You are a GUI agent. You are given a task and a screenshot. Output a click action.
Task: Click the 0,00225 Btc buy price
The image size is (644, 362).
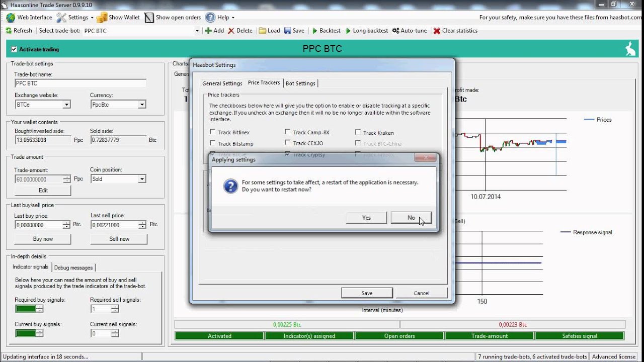(287, 325)
